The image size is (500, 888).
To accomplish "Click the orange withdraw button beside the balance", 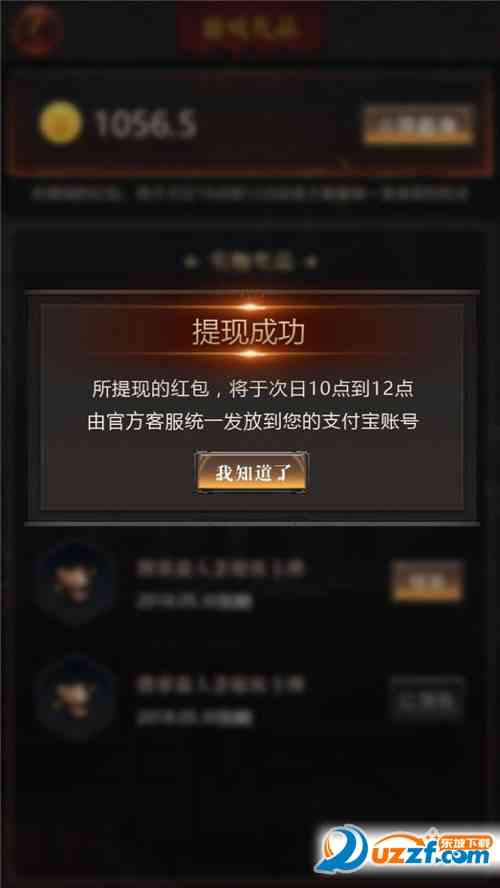I will [418, 125].
